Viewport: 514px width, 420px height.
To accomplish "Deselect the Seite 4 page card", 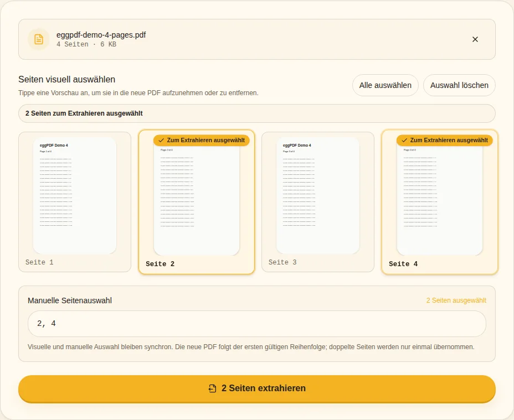I will [440, 202].
